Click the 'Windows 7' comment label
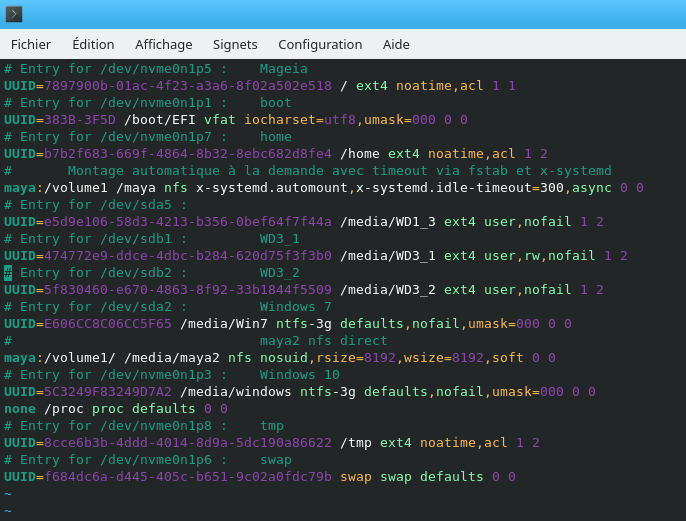This screenshot has width=686, height=521. [x=296, y=308]
